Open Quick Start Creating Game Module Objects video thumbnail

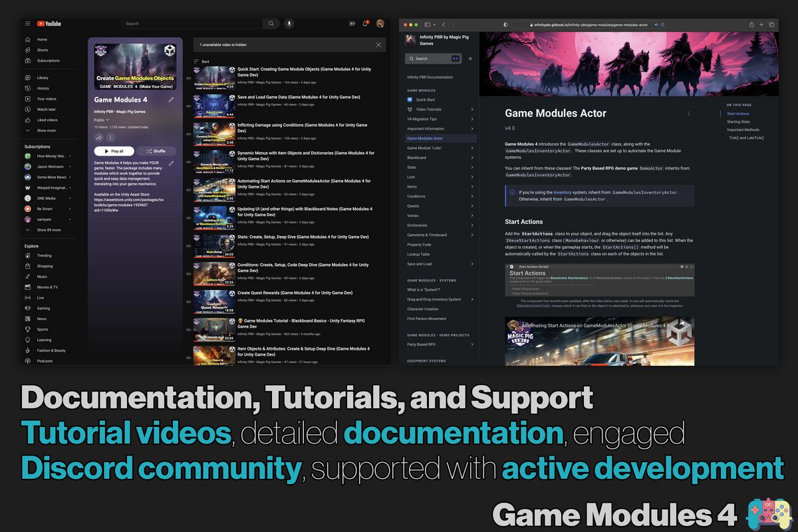pyautogui.click(x=214, y=78)
